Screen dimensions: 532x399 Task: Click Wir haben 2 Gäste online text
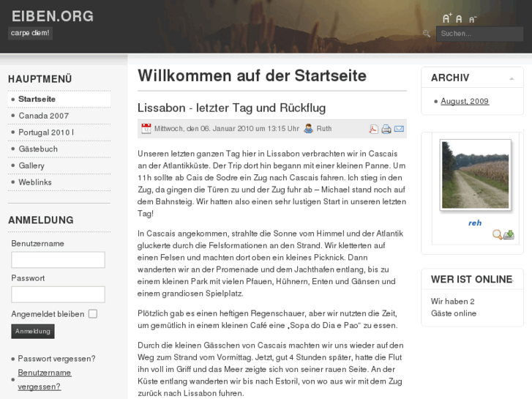coord(454,307)
